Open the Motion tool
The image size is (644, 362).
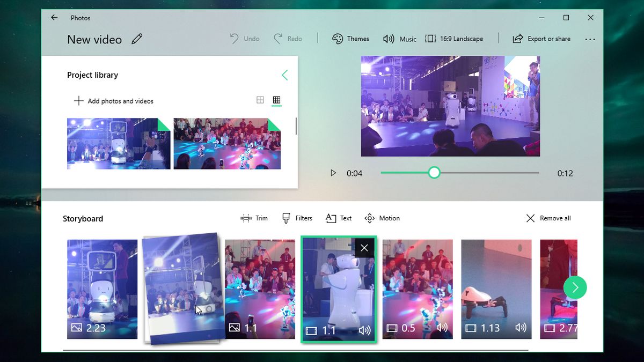(x=382, y=218)
